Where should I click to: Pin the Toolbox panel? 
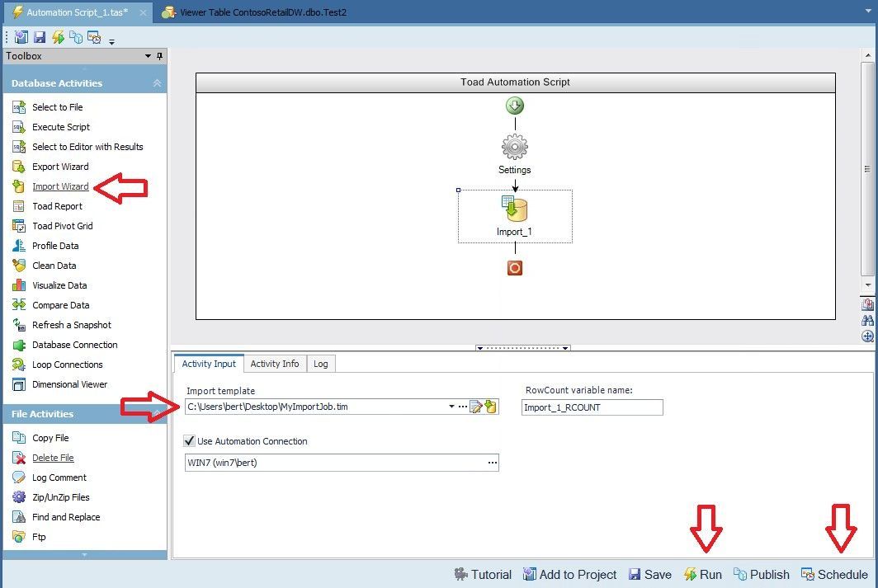pos(159,56)
